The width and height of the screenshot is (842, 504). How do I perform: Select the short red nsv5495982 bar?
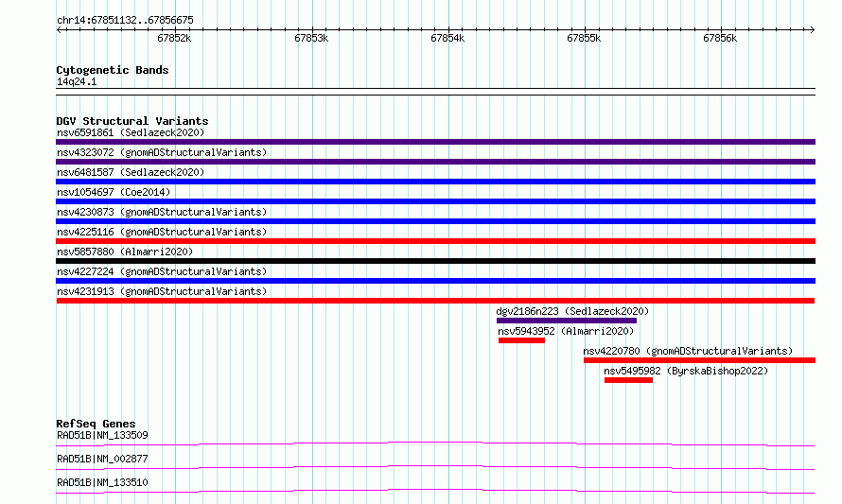coord(628,380)
